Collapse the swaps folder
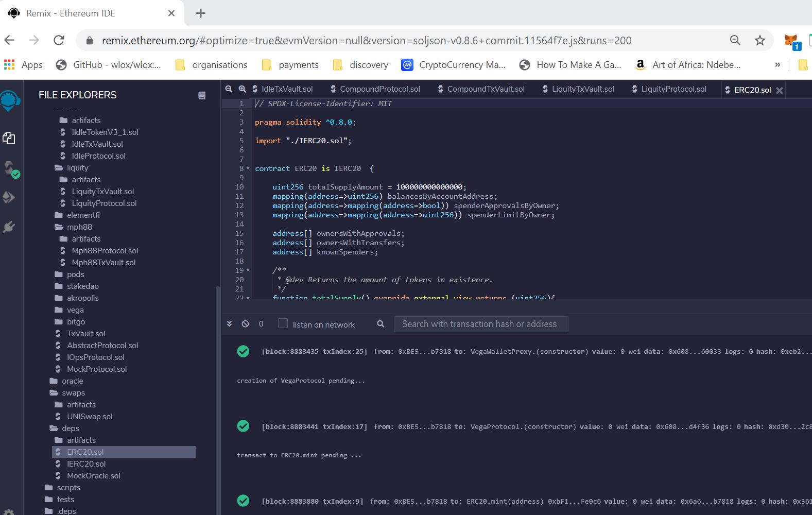Viewport: 812px width, 515px height. tap(67, 393)
